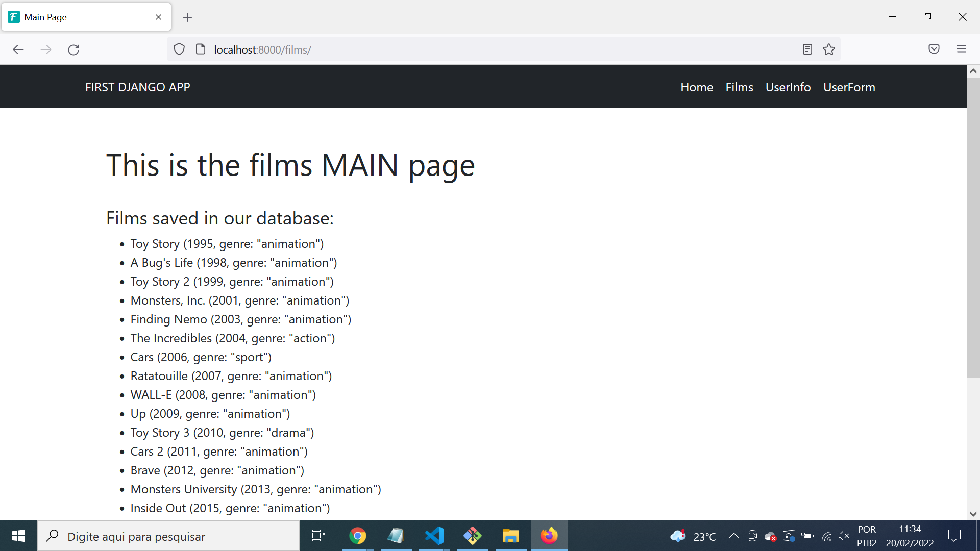Open tracking protection shield icon
Image resolution: width=980 pixels, height=551 pixels.
(x=179, y=49)
